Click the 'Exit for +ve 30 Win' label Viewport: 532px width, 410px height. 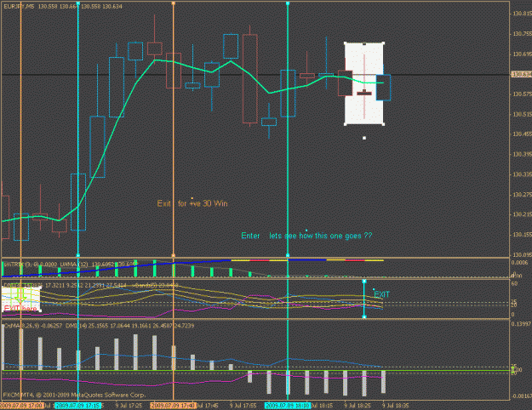coord(192,203)
